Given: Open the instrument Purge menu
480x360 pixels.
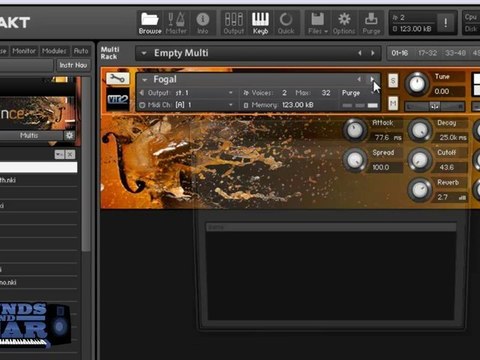Looking at the screenshot, I should pos(351,93).
